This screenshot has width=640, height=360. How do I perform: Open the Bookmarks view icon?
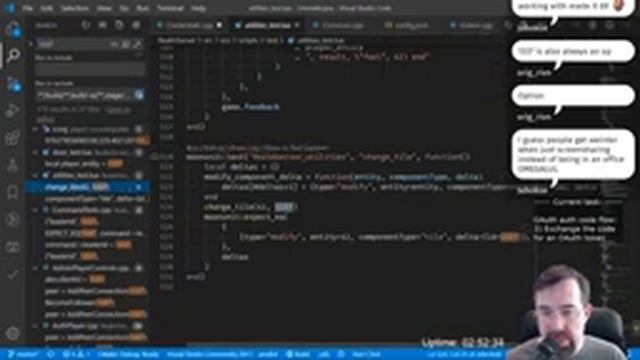point(13,192)
